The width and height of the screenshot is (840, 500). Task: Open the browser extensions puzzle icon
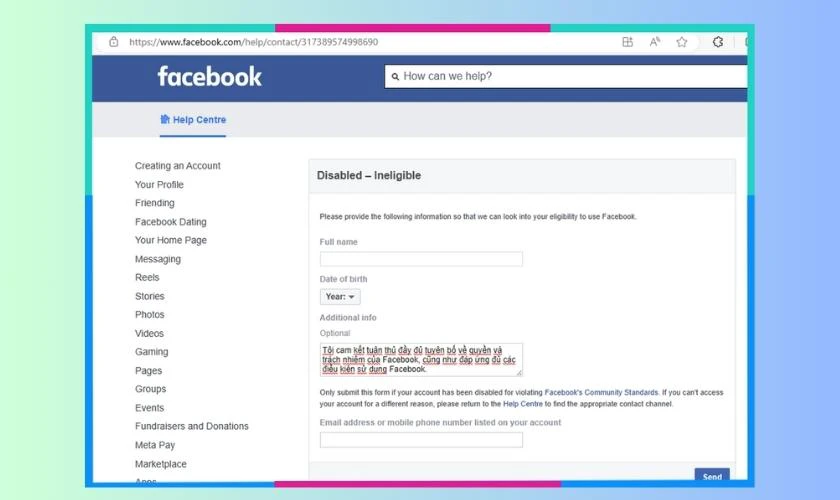pyautogui.click(x=718, y=42)
